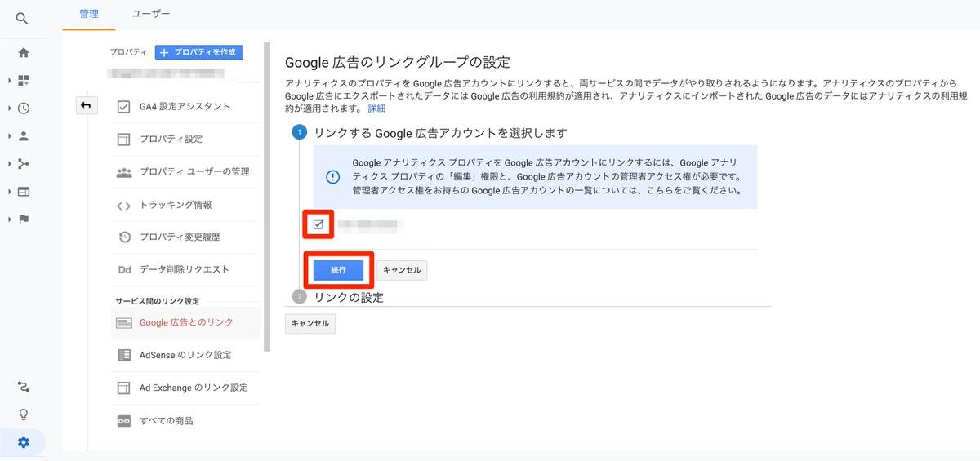The image size is (980, 461).
Task: Expand the customization section arrow
Action: (x=9, y=81)
